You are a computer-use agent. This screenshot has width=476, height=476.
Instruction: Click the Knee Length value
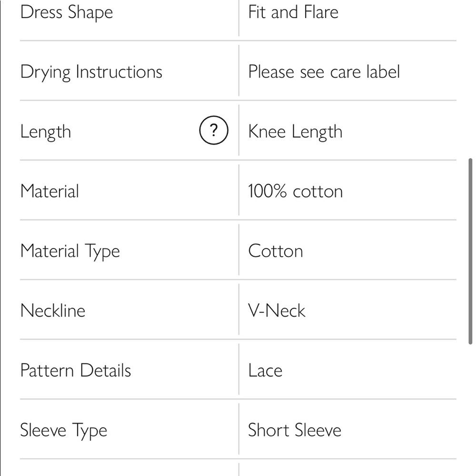pos(295,132)
